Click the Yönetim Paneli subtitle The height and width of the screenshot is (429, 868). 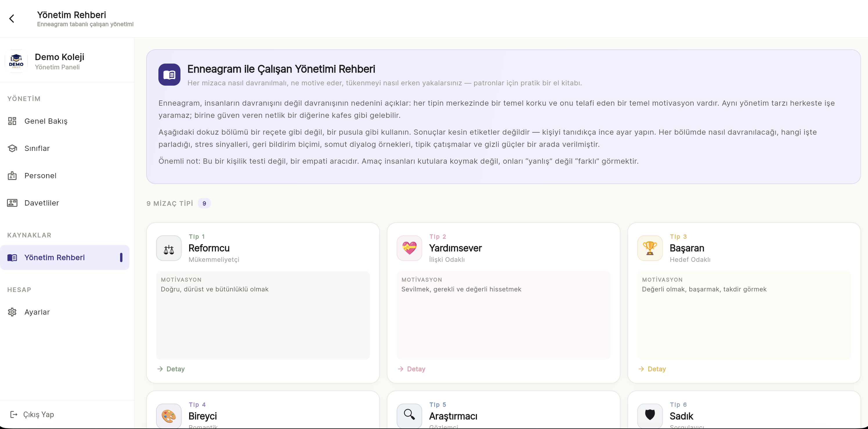[57, 67]
